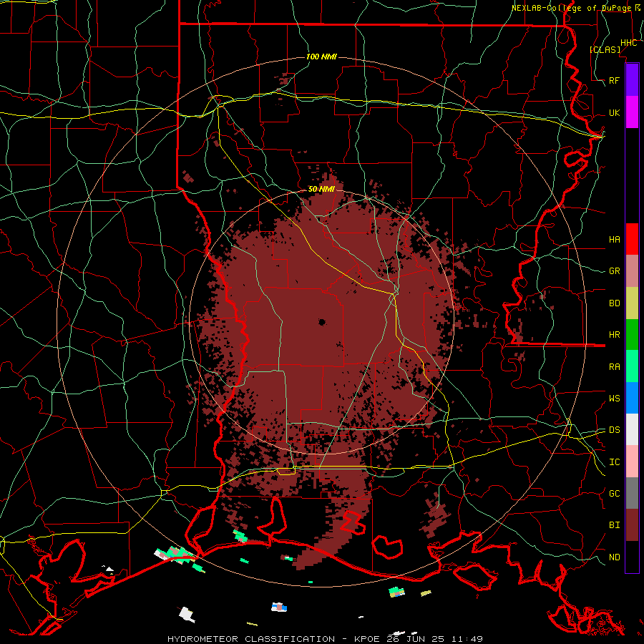Screen dimensions: 644x644
Task: Click the BI dark-red legend swatch
Action: pyautogui.click(x=632, y=525)
